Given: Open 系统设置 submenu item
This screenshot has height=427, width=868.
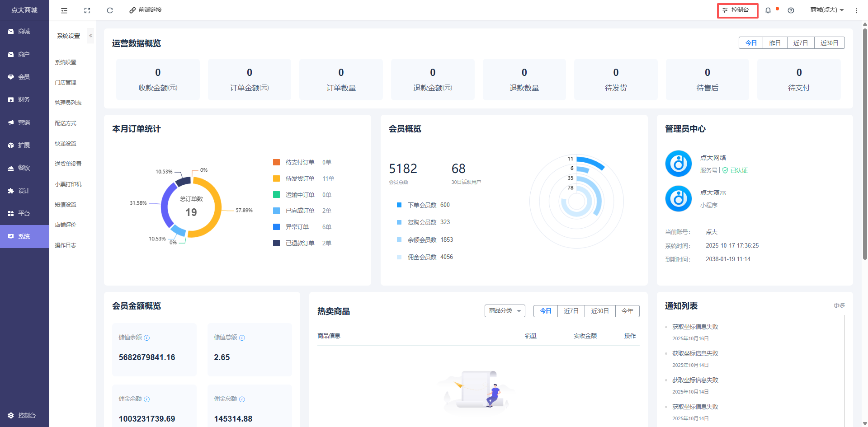Looking at the screenshot, I should pos(66,62).
